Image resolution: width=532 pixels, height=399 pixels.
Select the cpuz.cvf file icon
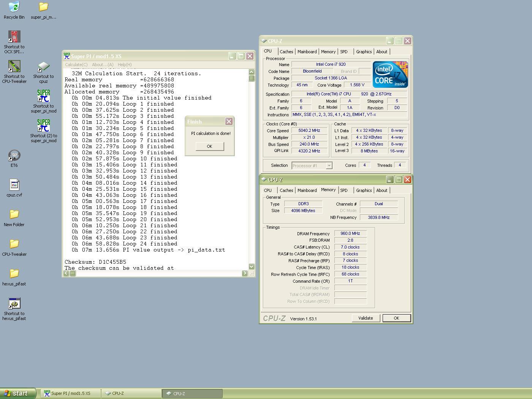(x=14, y=188)
